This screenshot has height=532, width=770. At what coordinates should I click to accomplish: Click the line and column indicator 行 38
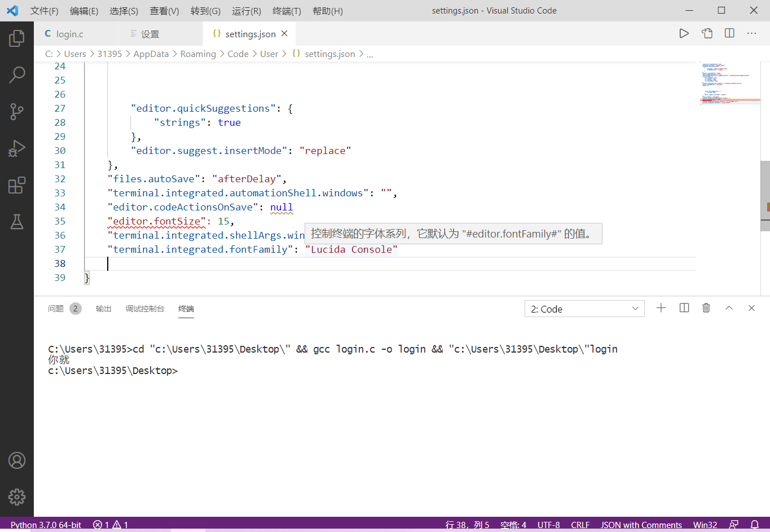(x=467, y=525)
